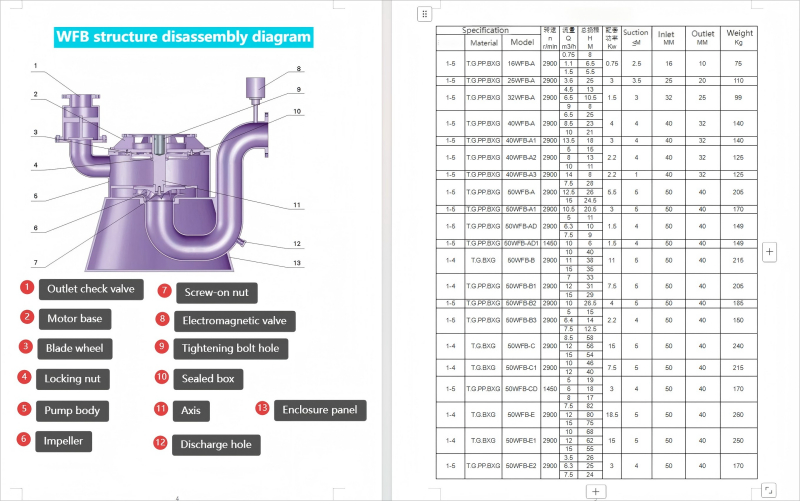Viewport: 800px width, 501px height.
Task: Click the red number 1 circle marker
Action: click(27, 288)
